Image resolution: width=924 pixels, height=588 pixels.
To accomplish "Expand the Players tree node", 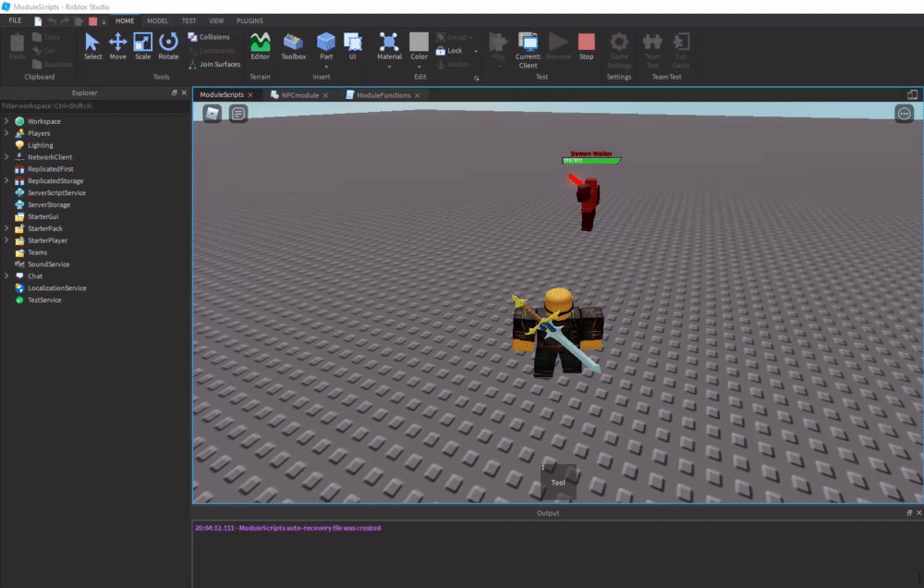I will (6, 133).
